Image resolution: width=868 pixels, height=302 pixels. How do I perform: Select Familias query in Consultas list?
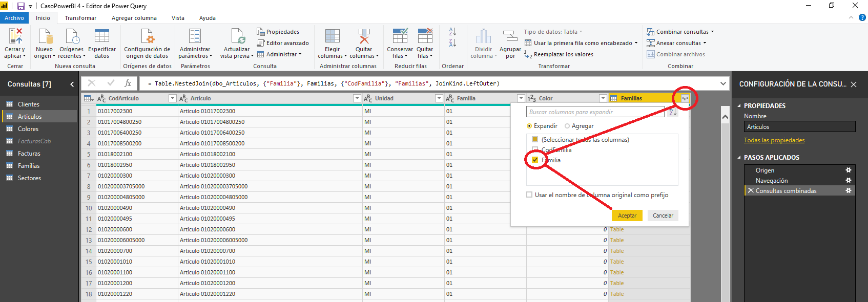tap(38, 166)
